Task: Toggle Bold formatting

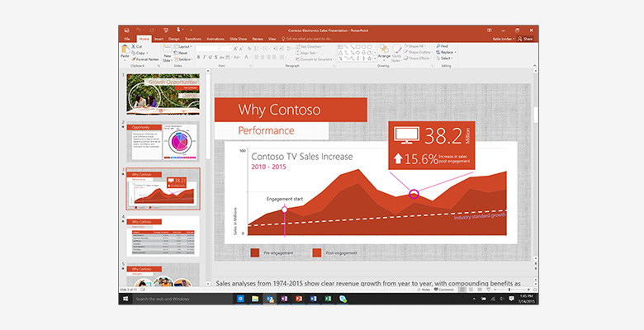Action: pos(198,58)
